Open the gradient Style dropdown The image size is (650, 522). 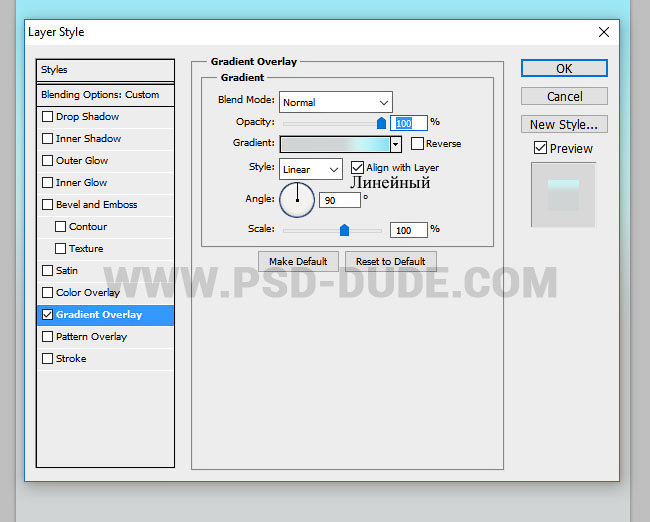(310, 169)
